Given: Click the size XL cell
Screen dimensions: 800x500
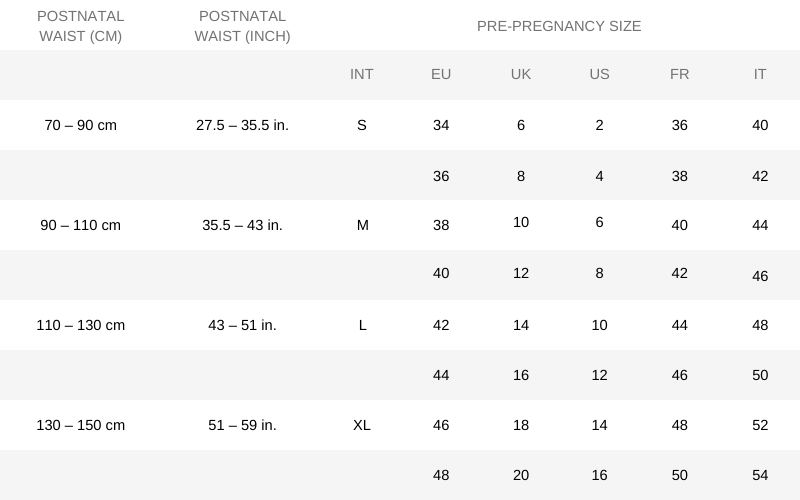Looking at the screenshot, I should point(362,425).
